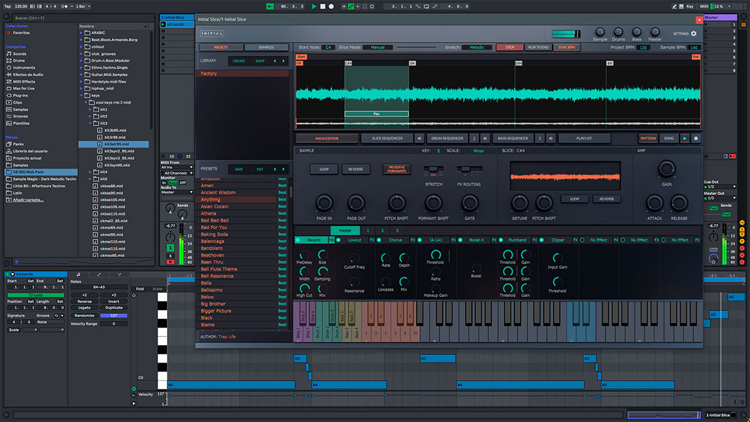The image size is (750, 422).
Task: Click the Fade In knob
Action: tap(324, 203)
